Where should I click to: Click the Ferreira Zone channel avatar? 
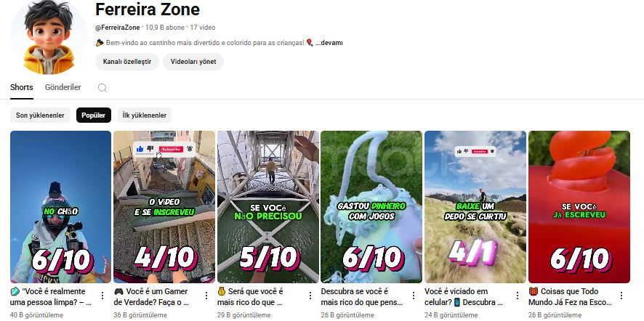(x=49, y=37)
